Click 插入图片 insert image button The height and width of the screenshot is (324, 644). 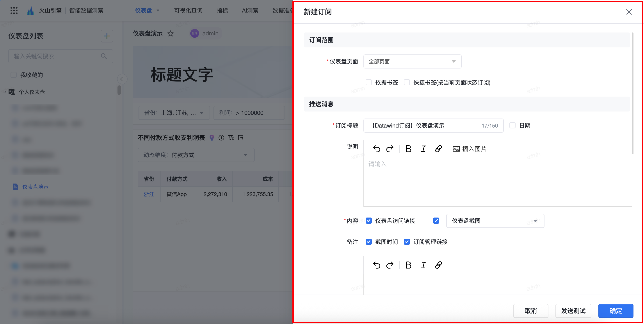(x=469, y=149)
